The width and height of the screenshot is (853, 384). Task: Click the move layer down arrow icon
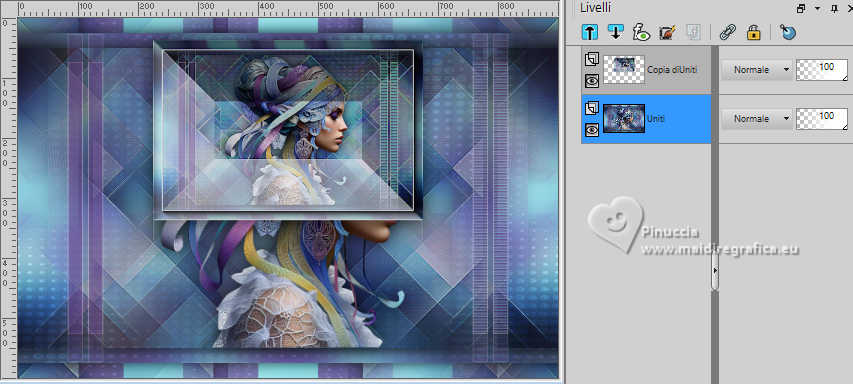tap(615, 32)
